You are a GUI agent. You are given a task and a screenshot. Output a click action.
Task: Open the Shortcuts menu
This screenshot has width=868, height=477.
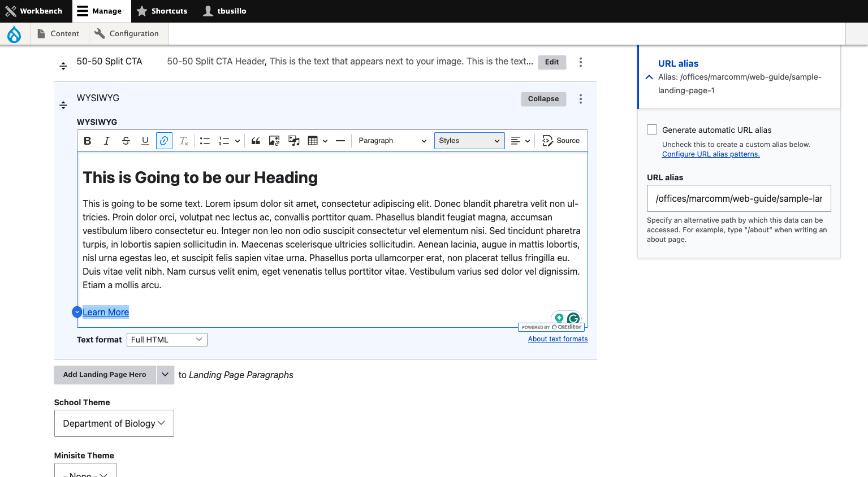coord(162,11)
